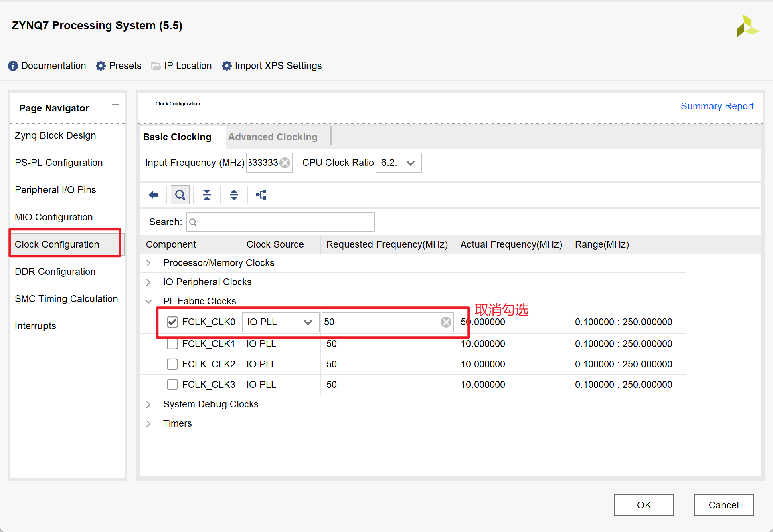
Task: Clear the Input Frequency field with its X
Action: pos(285,163)
